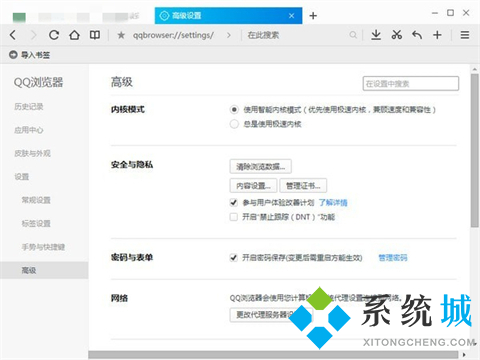
Task: Click the 网络 section heading
Action: tap(119, 298)
